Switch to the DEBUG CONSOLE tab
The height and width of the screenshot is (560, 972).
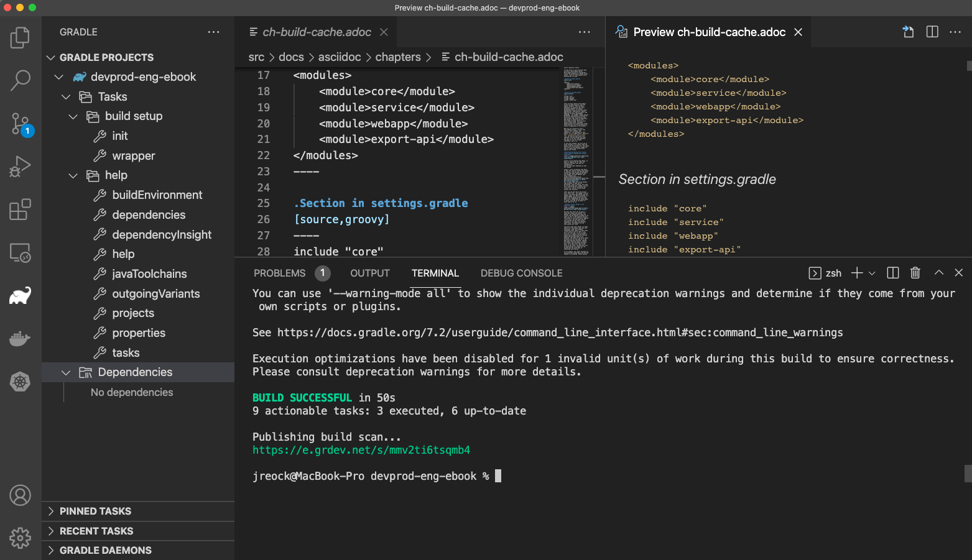[521, 273]
